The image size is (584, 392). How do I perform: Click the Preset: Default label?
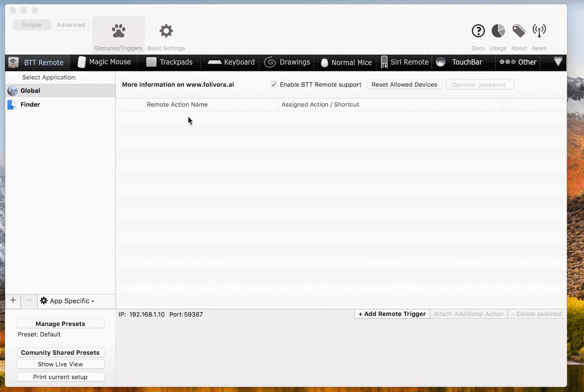[x=39, y=334]
